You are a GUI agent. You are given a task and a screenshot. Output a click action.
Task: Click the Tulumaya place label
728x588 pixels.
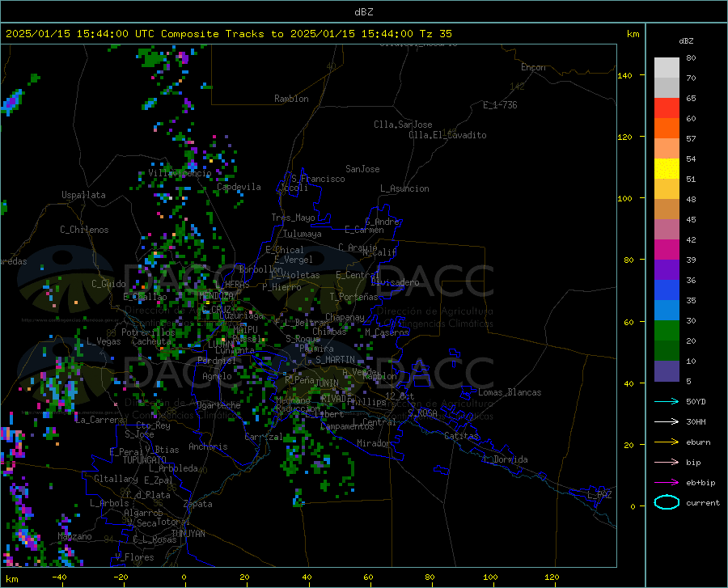[303, 234]
